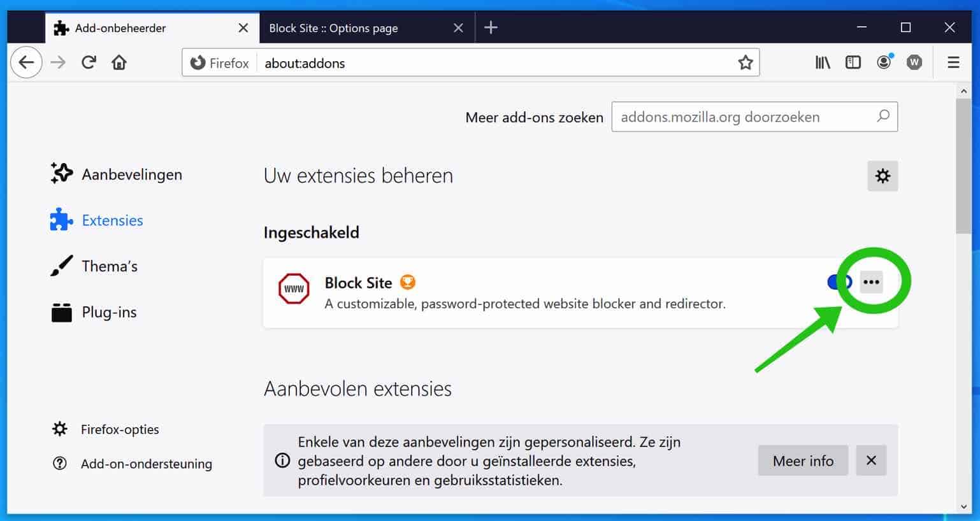980x521 pixels.
Task: Open a new tab with plus button
Action: (491, 27)
